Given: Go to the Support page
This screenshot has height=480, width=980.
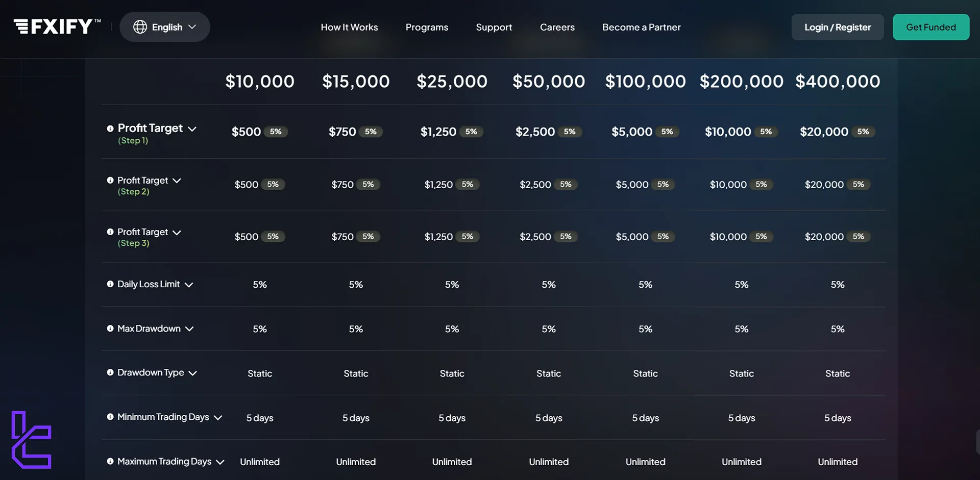Looking at the screenshot, I should click(x=494, y=27).
